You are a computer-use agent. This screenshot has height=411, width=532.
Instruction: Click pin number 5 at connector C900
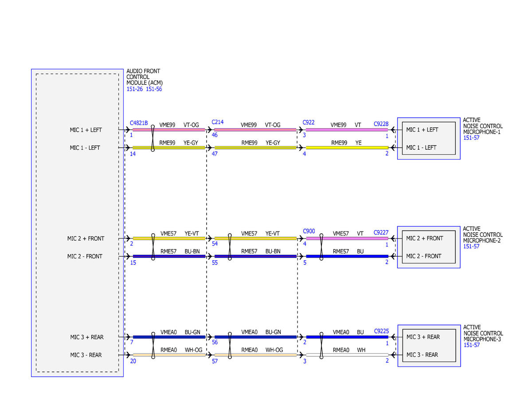click(x=305, y=262)
